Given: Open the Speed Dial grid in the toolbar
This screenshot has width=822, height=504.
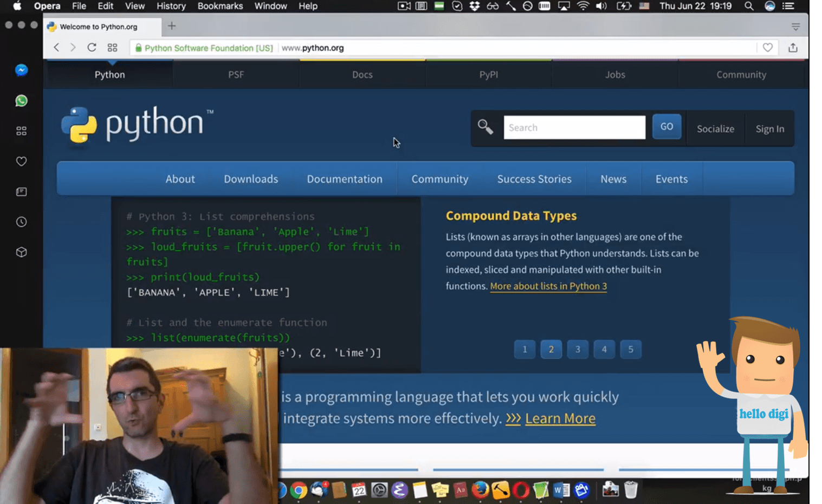Looking at the screenshot, I should point(112,48).
